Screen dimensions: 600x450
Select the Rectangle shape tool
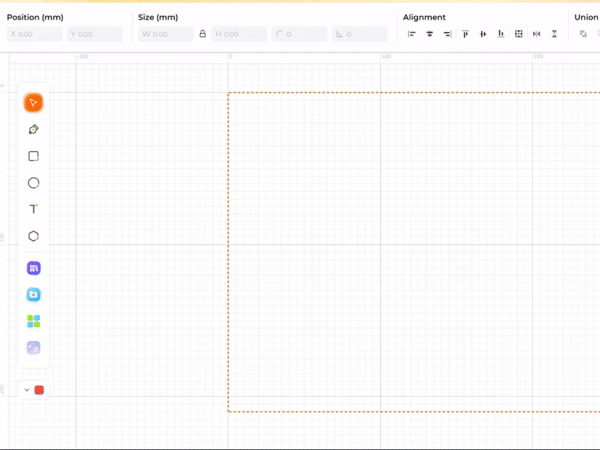pyautogui.click(x=33, y=156)
